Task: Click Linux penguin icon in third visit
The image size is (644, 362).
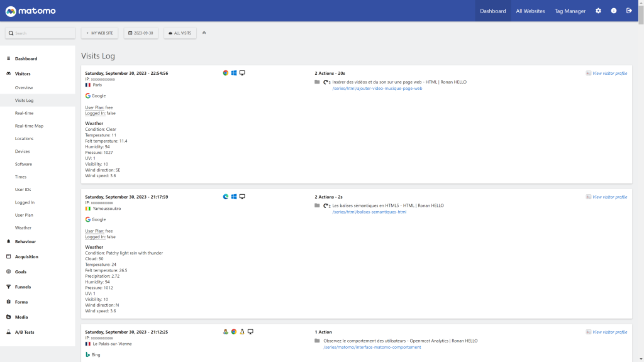Action: pyautogui.click(x=241, y=332)
